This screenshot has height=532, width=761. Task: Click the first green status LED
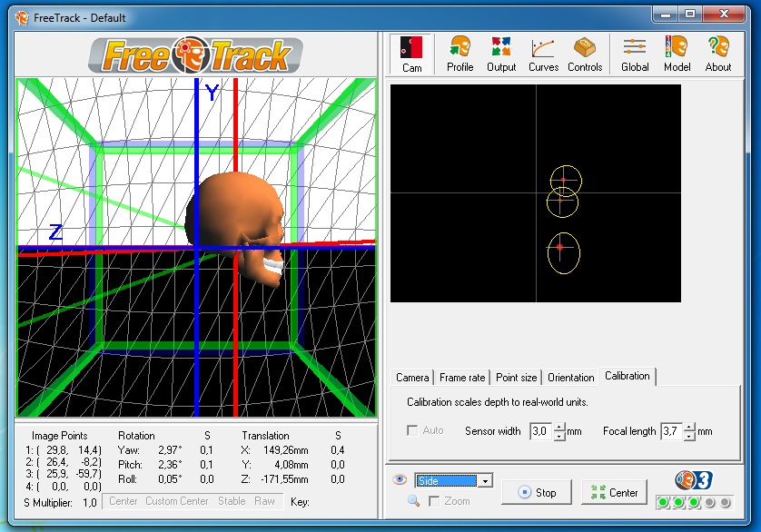click(663, 502)
